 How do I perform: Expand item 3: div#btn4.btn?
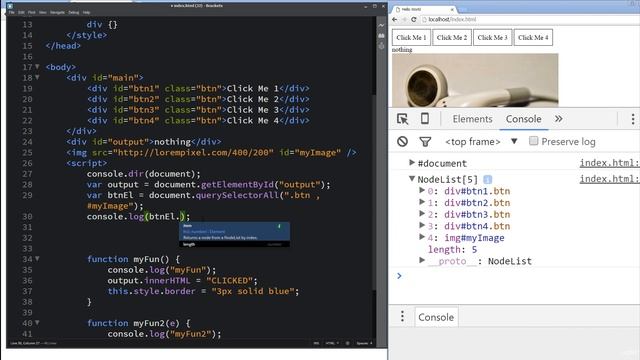click(x=422, y=225)
